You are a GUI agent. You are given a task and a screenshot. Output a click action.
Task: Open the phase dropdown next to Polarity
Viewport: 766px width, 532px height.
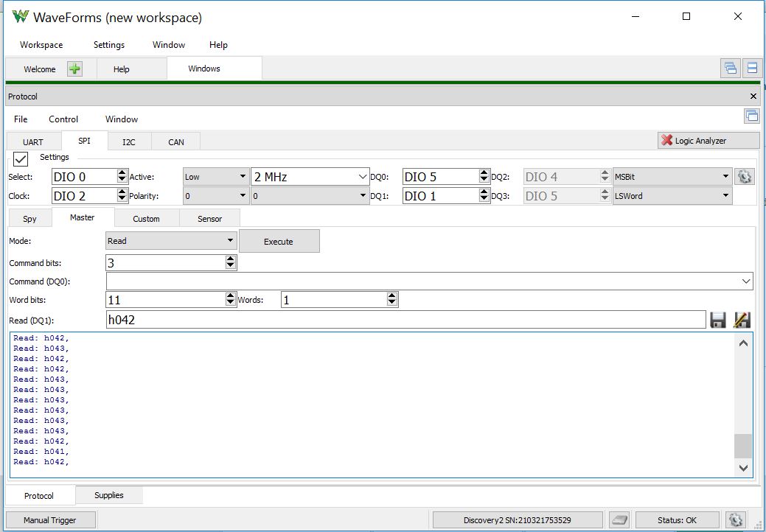coord(310,196)
